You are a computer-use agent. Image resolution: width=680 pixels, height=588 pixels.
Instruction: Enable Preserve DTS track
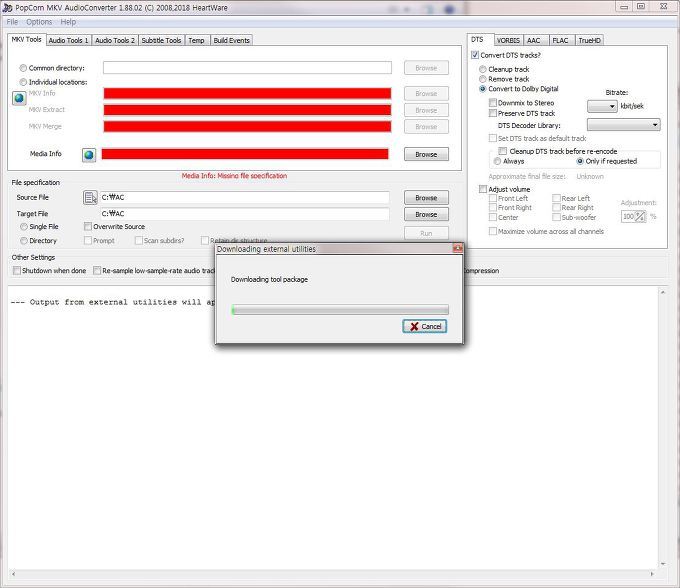493,113
